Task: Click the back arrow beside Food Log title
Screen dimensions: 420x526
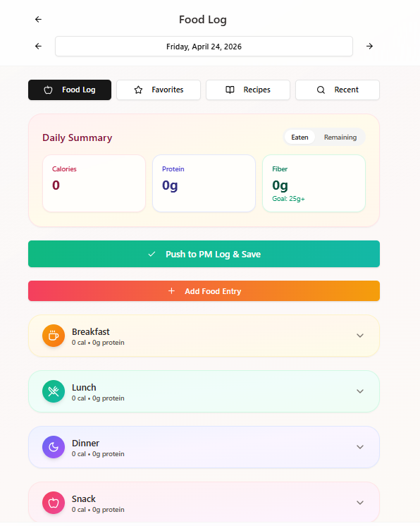Action: pyautogui.click(x=38, y=20)
